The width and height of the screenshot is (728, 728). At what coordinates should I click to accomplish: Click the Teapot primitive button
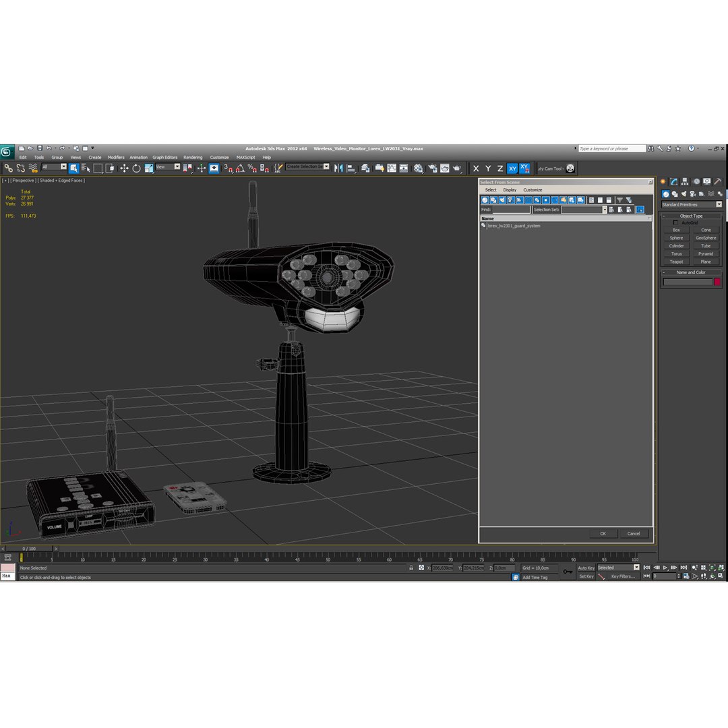point(676,262)
